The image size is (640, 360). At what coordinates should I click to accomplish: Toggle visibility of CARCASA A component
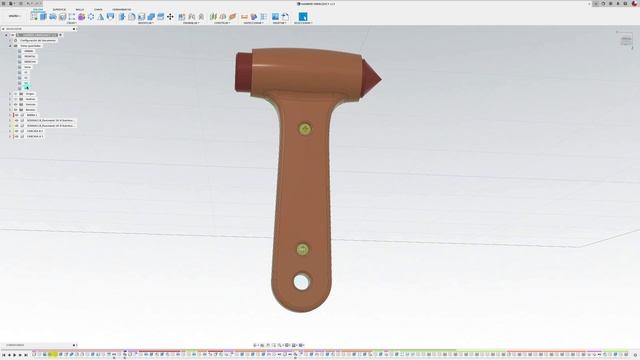17,136
